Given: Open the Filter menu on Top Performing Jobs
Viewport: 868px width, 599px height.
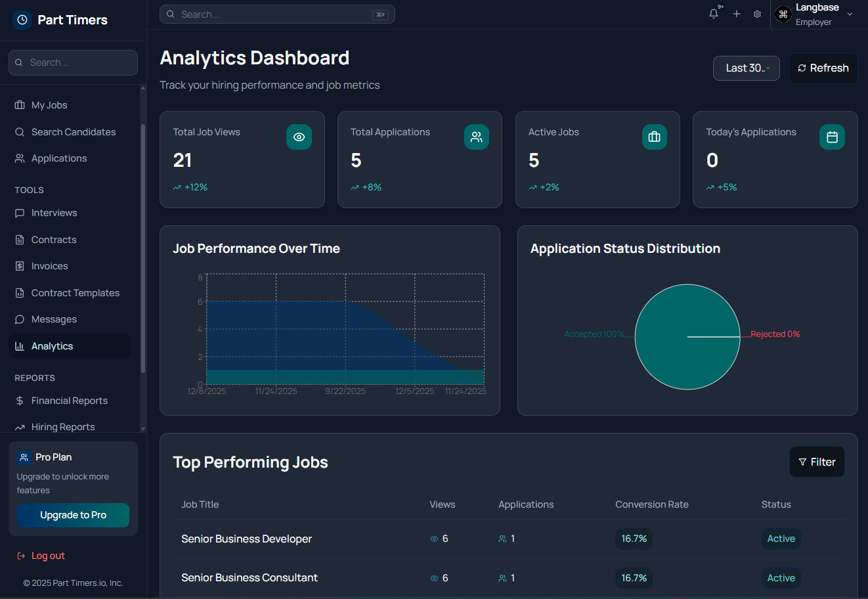Looking at the screenshot, I should [x=817, y=462].
